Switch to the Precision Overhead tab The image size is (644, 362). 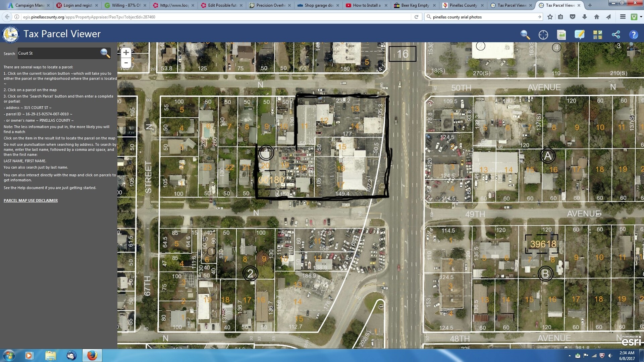point(268,5)
